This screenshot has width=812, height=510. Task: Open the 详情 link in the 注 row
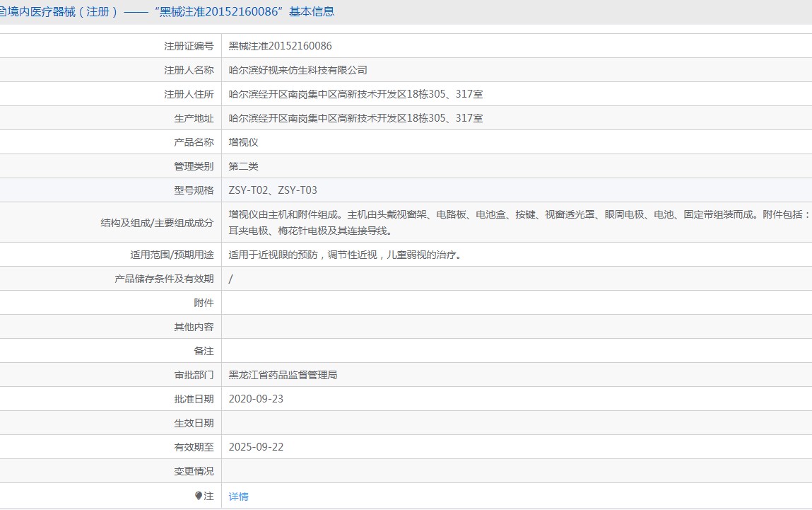pos(238,497)
